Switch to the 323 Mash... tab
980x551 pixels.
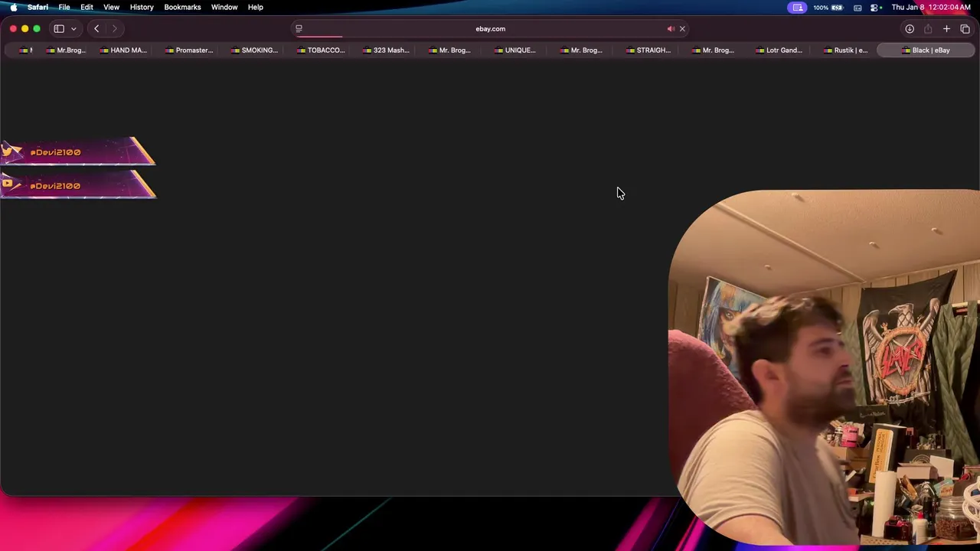tap(386, 51)
